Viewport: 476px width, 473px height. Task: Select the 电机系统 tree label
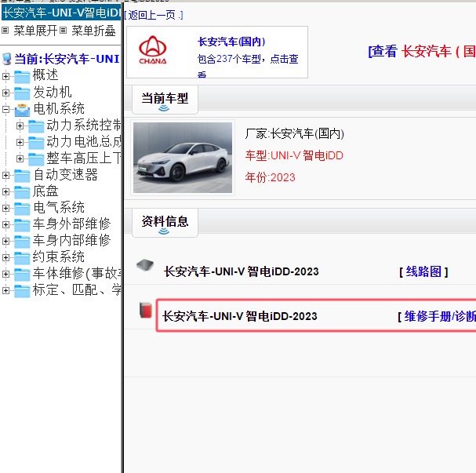coord(59,109)
